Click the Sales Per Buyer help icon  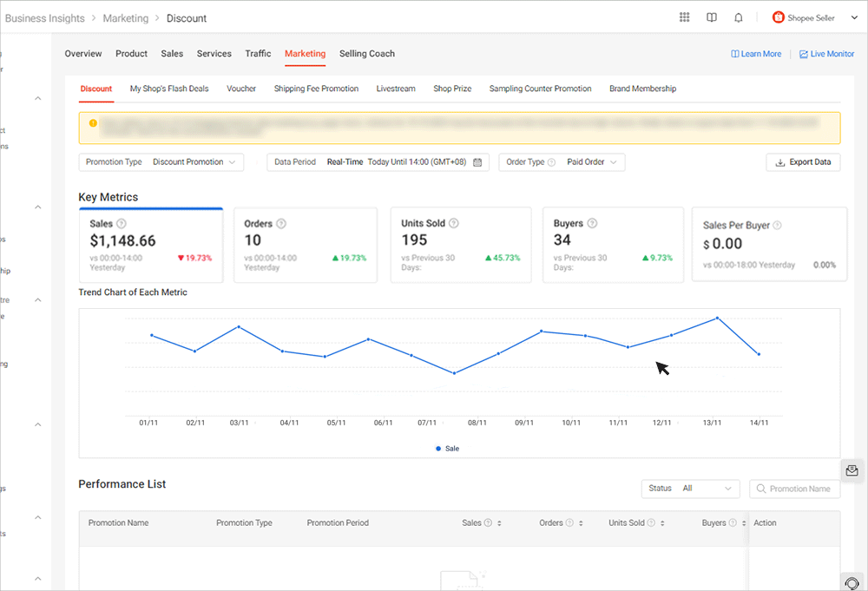click(x=777, y=226)
